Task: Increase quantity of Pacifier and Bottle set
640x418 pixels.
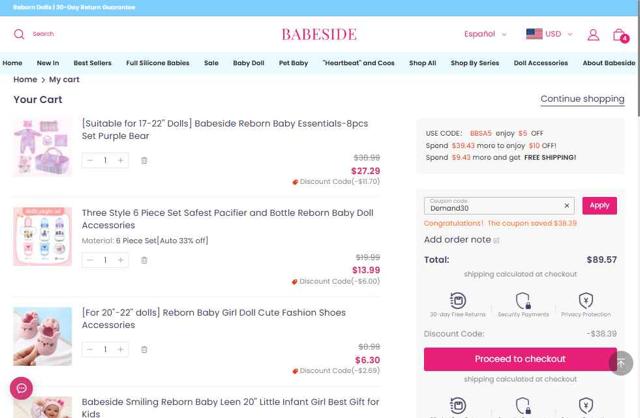Action: point(120,260)
